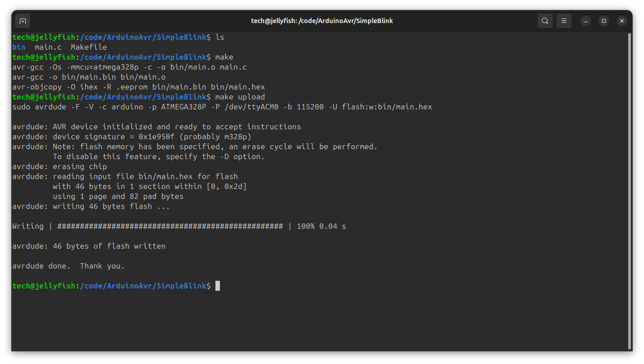644x364 pixels.
Task: Click the Writing progress bar of hashes
Action: coord(170,226)
